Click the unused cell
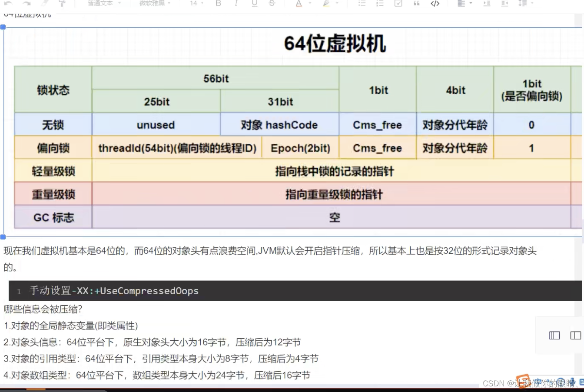The height and width of the screenshot is (392, 584). point(156,125)
